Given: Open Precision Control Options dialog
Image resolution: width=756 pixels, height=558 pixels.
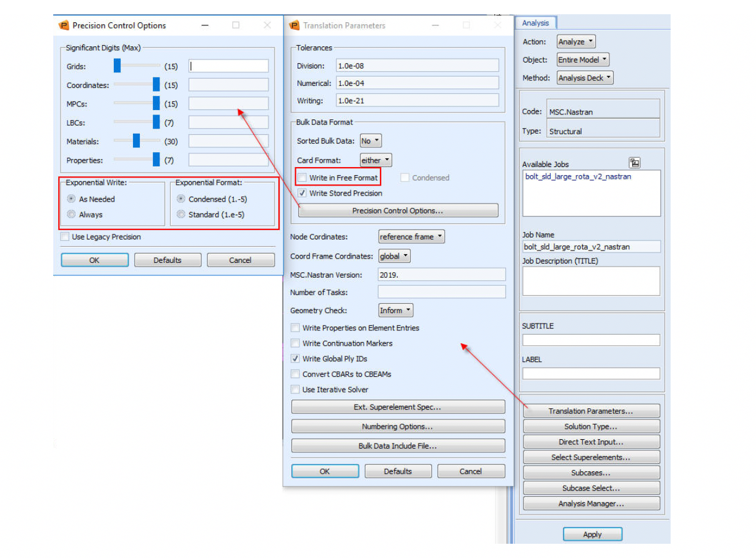Looking at the screenshot, I should pyautogui.click(x=398, y=210).
